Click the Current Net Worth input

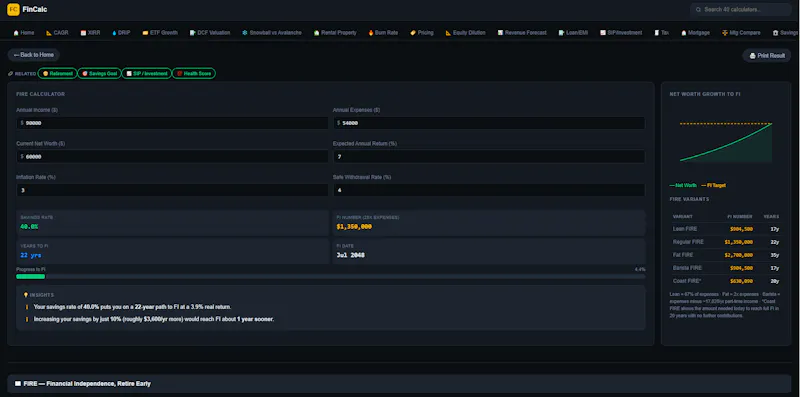pos(172,157)
